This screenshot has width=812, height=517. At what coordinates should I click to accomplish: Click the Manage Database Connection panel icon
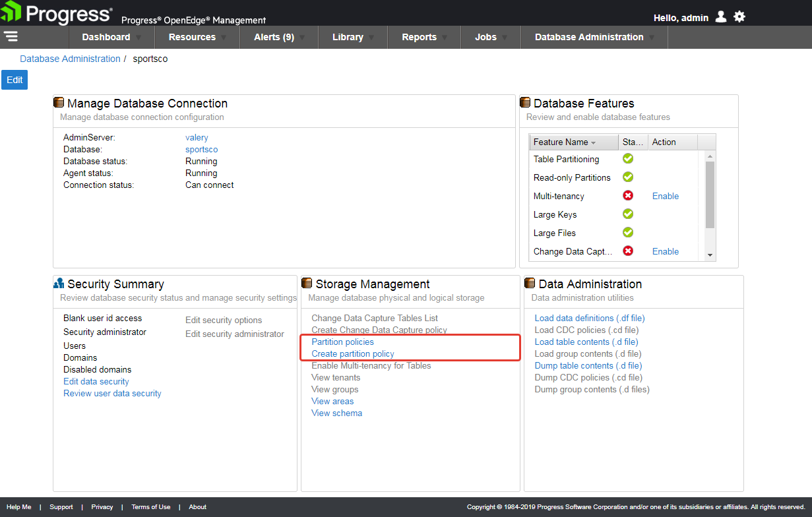click(x=59, y=103)
